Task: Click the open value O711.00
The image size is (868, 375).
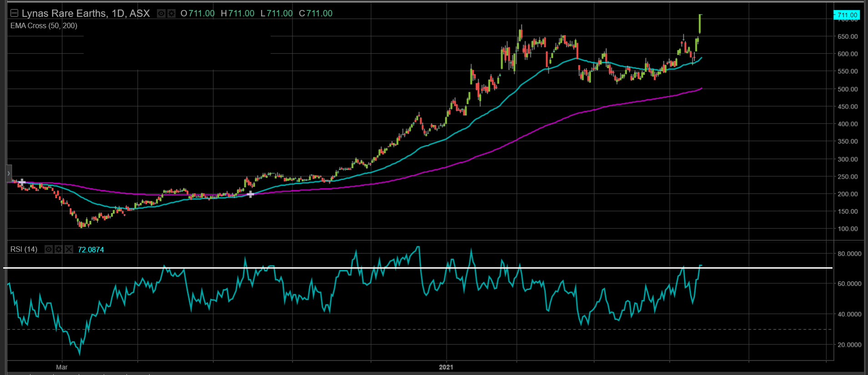Action: (x=197, y=13)
